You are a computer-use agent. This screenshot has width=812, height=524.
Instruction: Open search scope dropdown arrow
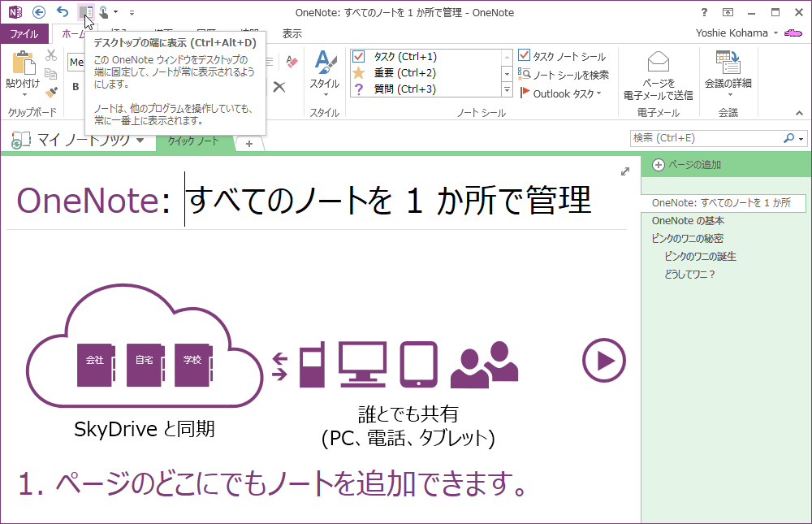pos(801,138)
